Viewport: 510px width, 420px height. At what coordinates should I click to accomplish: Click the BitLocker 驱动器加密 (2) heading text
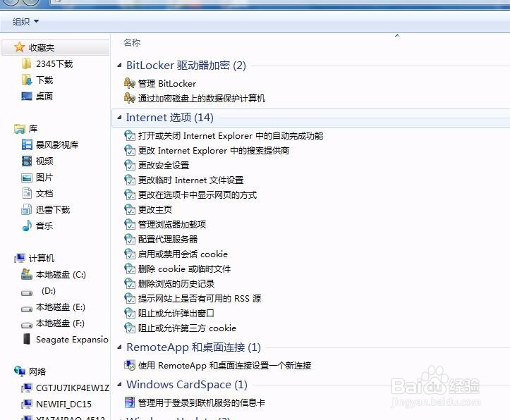(186, 66)
